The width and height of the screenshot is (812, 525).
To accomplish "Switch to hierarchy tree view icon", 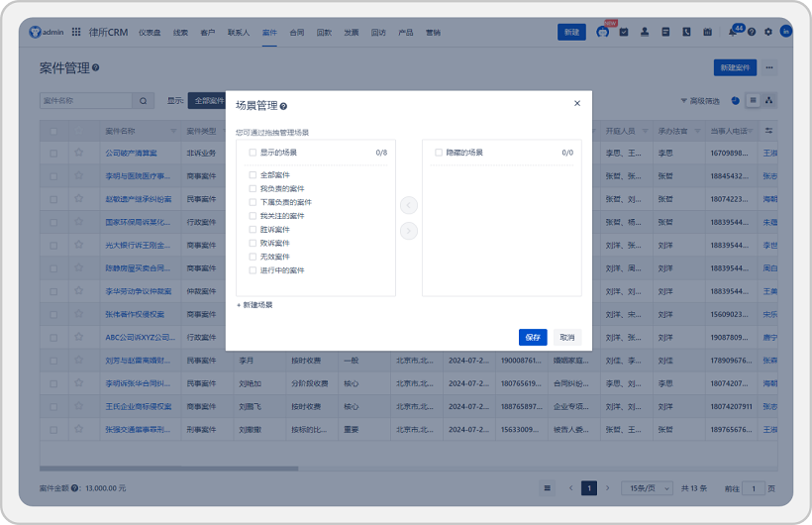I will coord(768,101).
